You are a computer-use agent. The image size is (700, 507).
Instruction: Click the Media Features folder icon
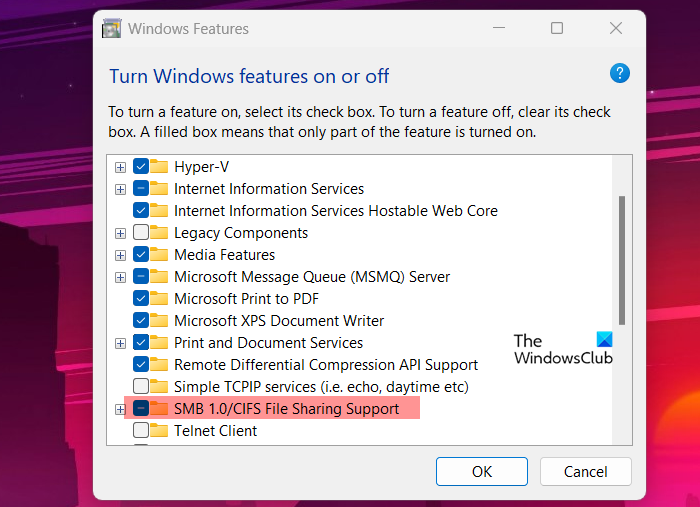159,255
